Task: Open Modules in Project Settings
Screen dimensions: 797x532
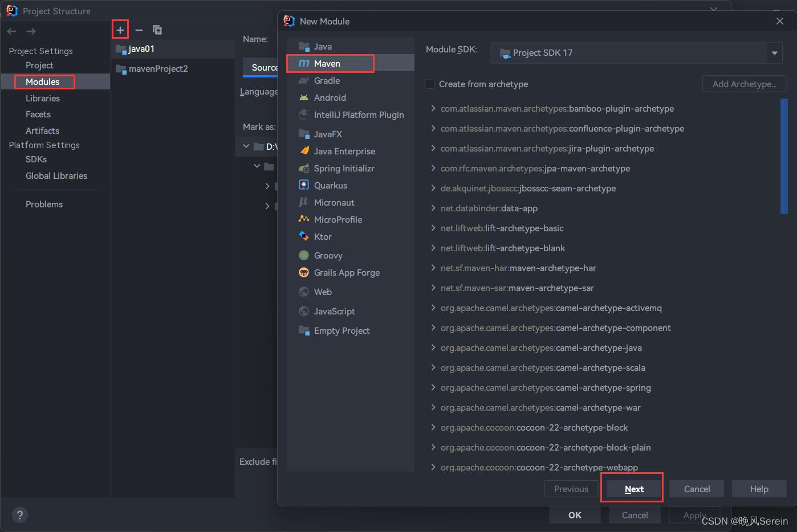Action: point(42,82)
